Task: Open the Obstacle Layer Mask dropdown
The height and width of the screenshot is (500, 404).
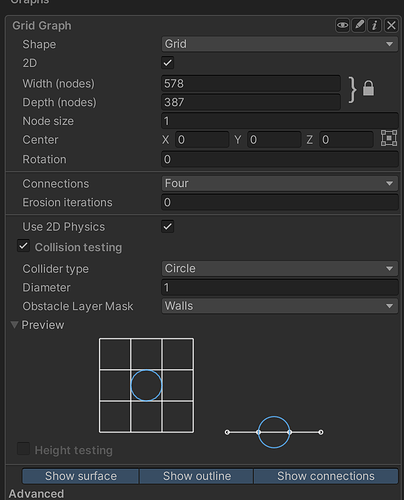Action: pyautogui.click(x=280, y=306)
